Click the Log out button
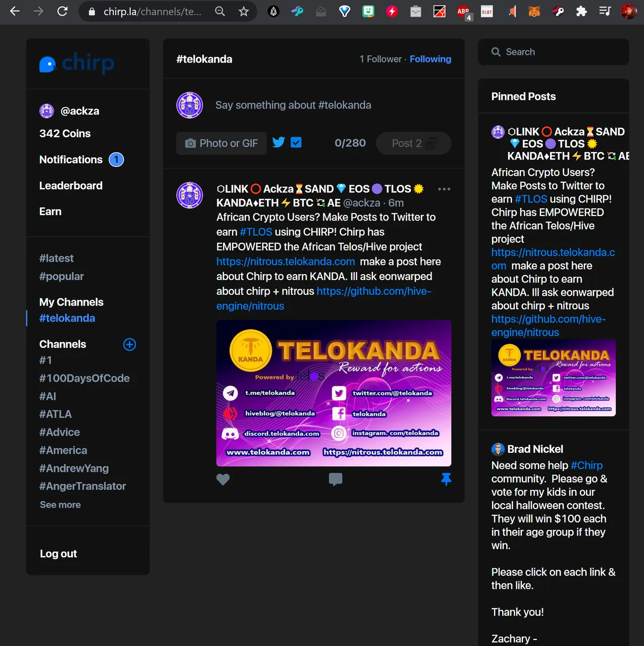The image size is (644, 646). pos(59,554)
